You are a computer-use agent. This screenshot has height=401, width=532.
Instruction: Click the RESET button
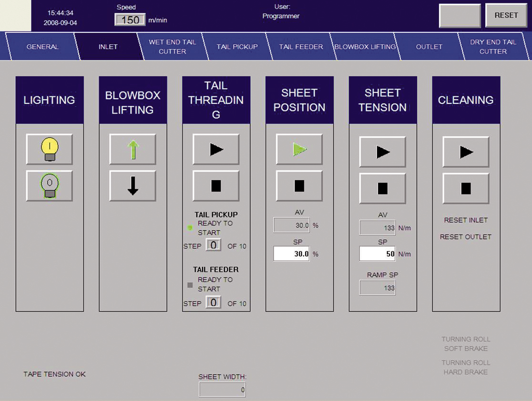[506, 15]
